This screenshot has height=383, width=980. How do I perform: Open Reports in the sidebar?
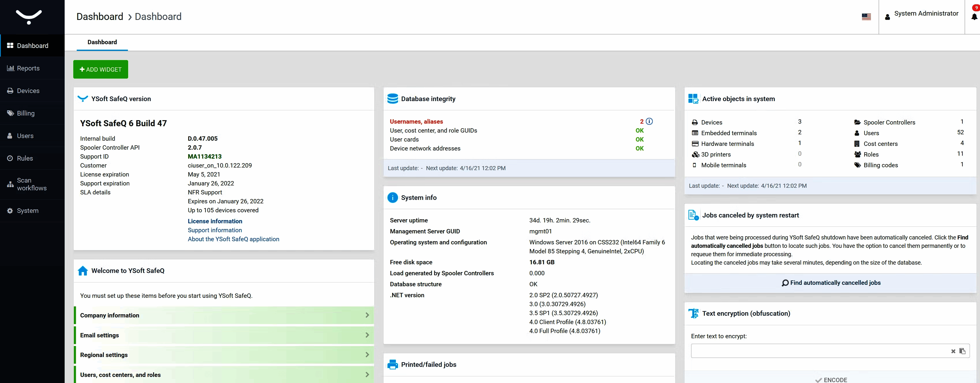28,68
